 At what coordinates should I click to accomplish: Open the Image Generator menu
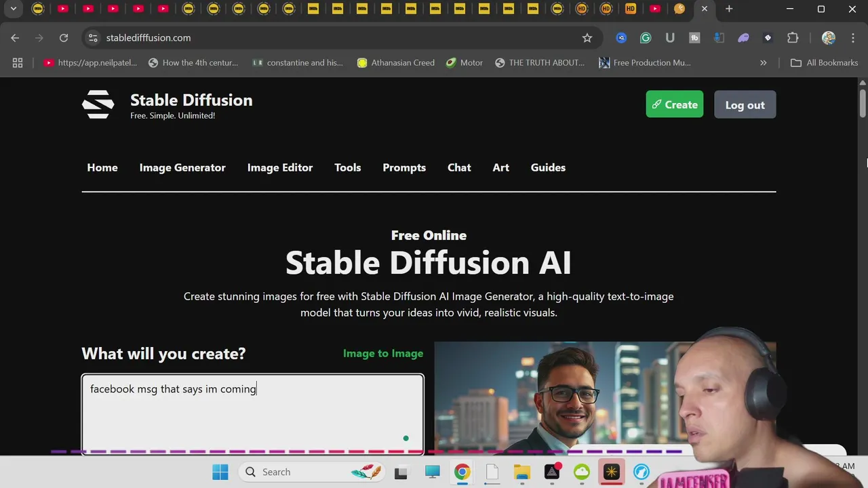(x=182, y=167)
